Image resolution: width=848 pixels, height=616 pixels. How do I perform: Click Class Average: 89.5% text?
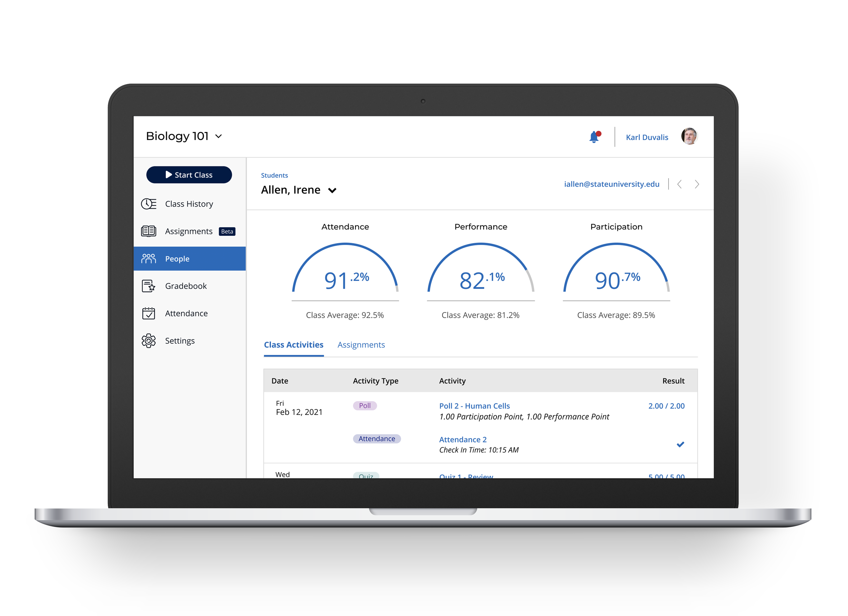coord(616,315)
